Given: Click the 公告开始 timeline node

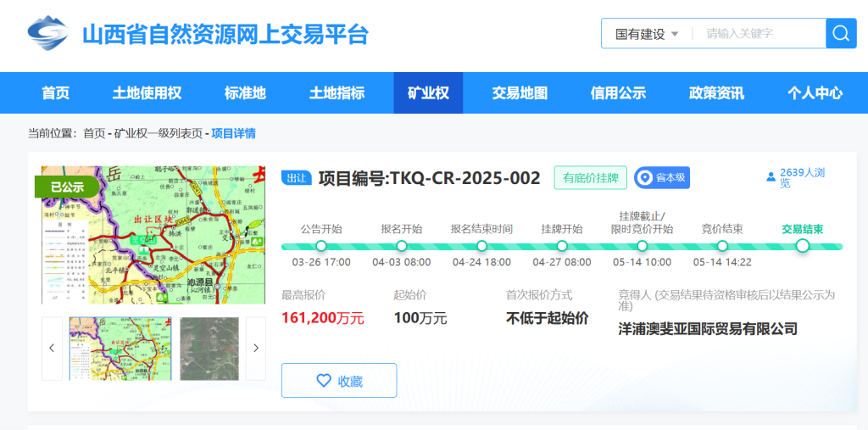Looking at the screenshot, I should pos(321,246).
